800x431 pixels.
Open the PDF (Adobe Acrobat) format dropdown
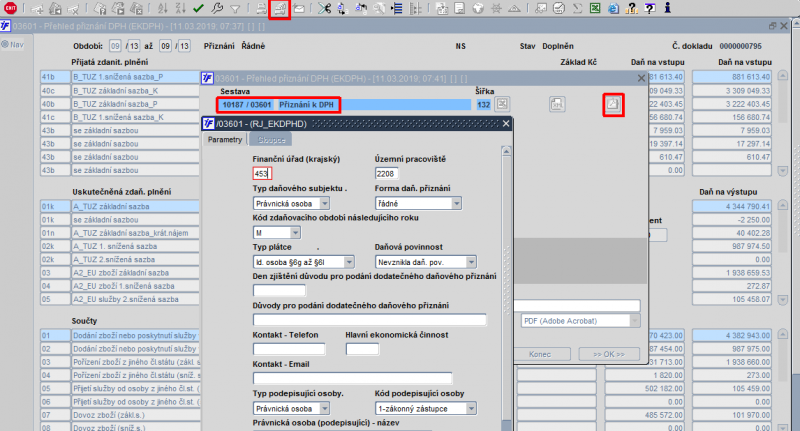click(x=634, y=321)
